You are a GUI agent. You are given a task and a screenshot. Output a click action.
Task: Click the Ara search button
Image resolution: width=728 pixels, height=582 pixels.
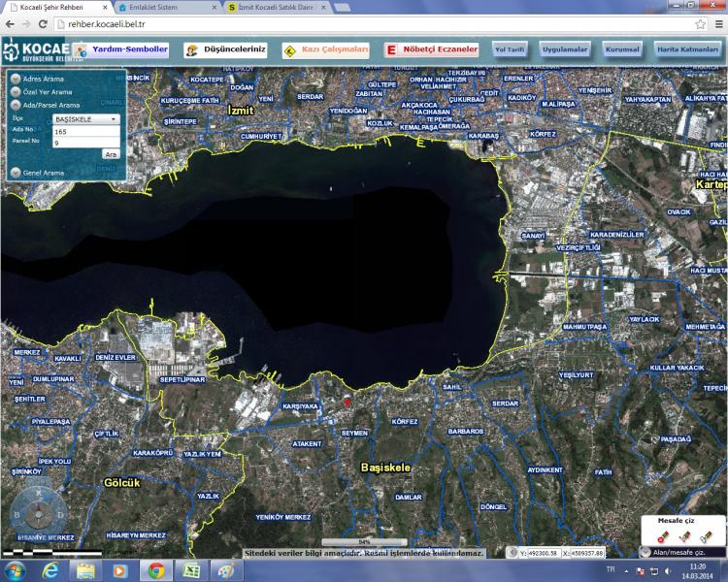click(111, 154)
